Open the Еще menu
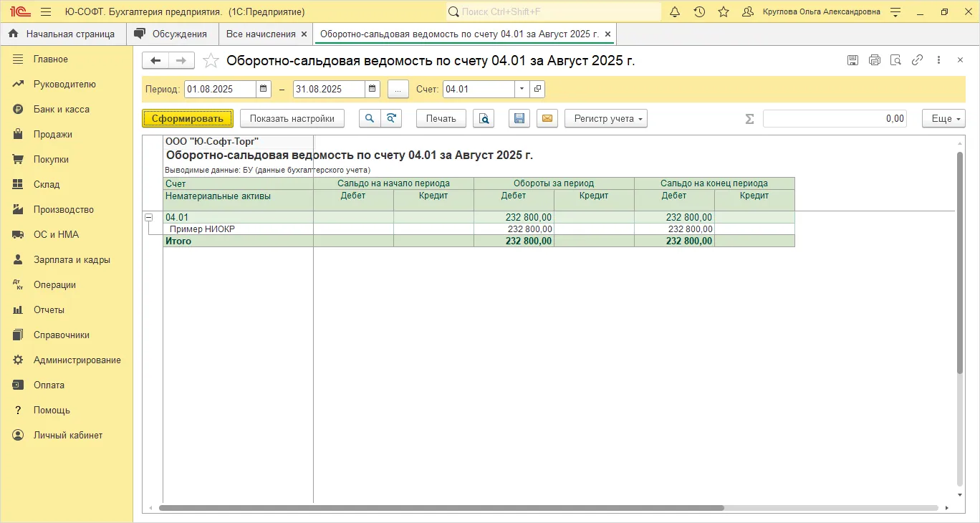 click(943, 118)
